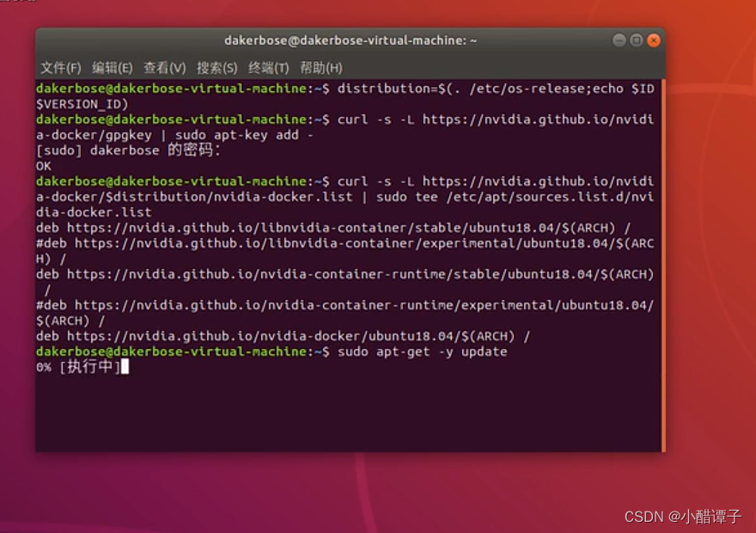756x533 pixels.
Task: Maximize the terminal window
Action: pos(637,40)
